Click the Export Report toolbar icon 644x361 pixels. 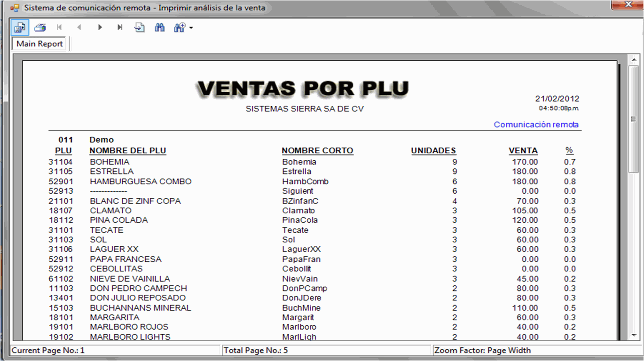tap(20, 28)
